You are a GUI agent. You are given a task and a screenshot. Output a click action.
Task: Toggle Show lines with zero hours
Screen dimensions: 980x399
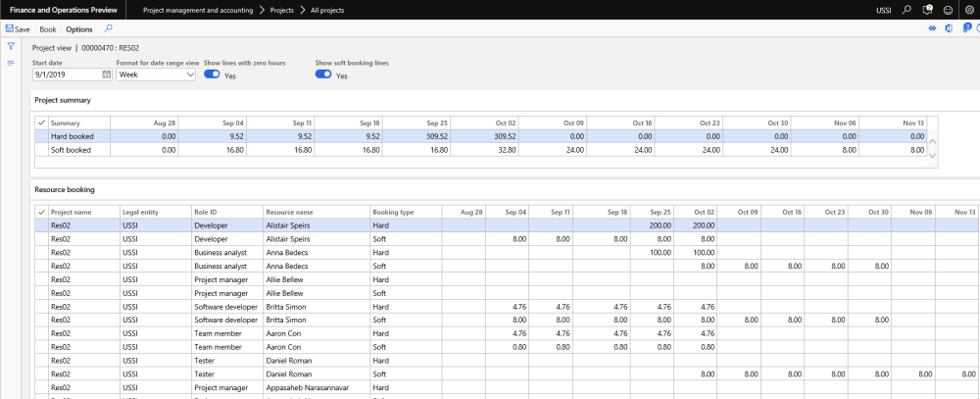212,75
